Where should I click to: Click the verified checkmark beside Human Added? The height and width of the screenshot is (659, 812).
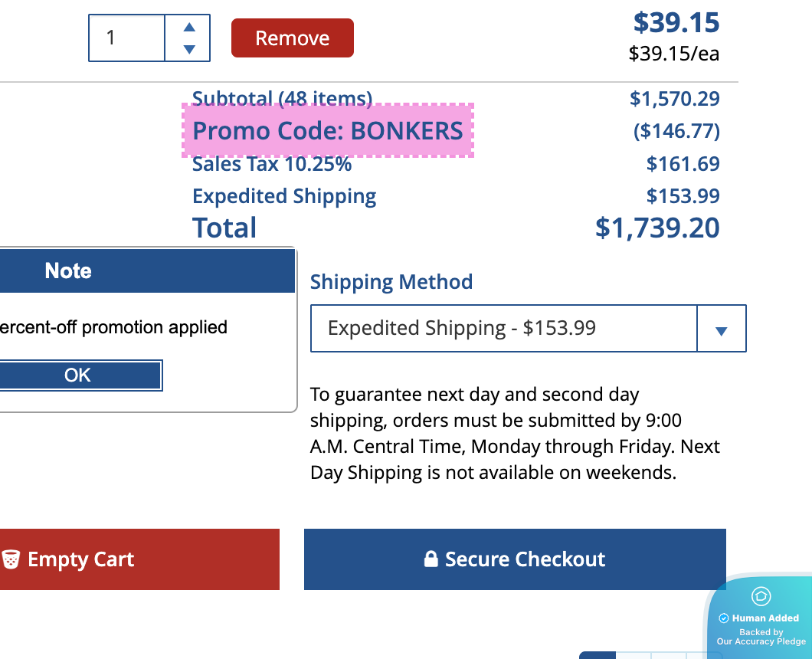click(723, 618)
